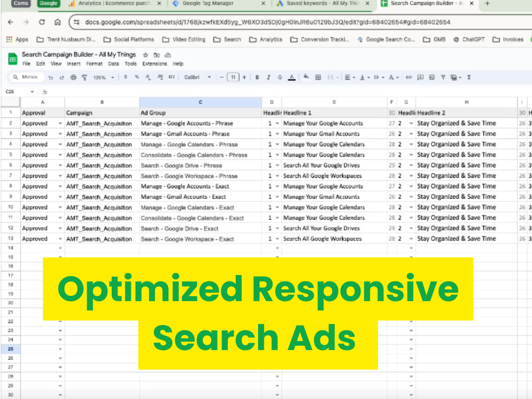
Task: Click the Functions sigma icon
Action: [x=469, y=77]
